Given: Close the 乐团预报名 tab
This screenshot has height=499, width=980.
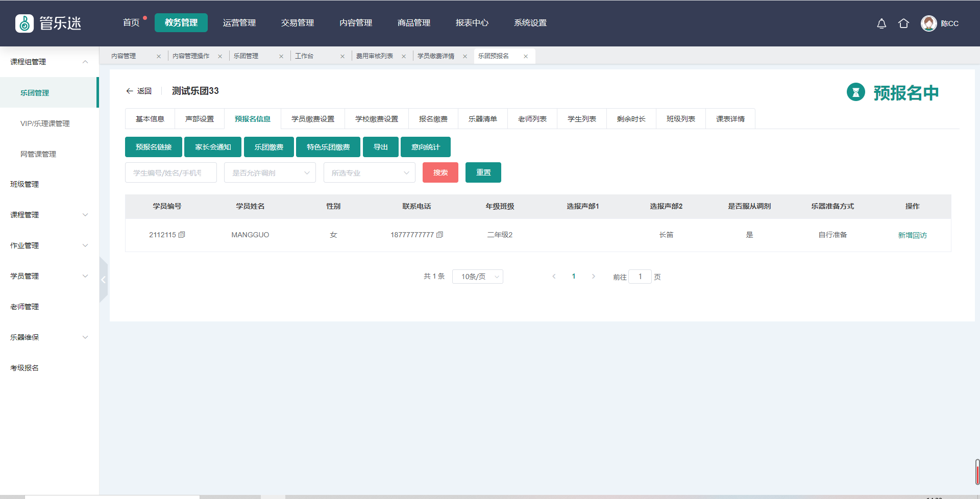Looking at the screenshot, I should [x=526, y=57].
